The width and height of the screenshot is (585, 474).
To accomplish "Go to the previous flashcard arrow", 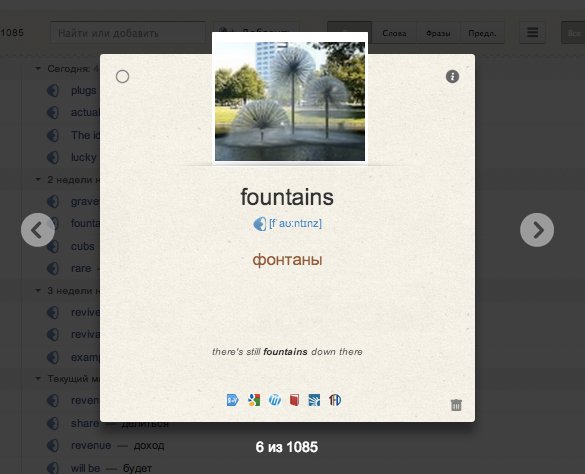I will click(x=38, y=230).
